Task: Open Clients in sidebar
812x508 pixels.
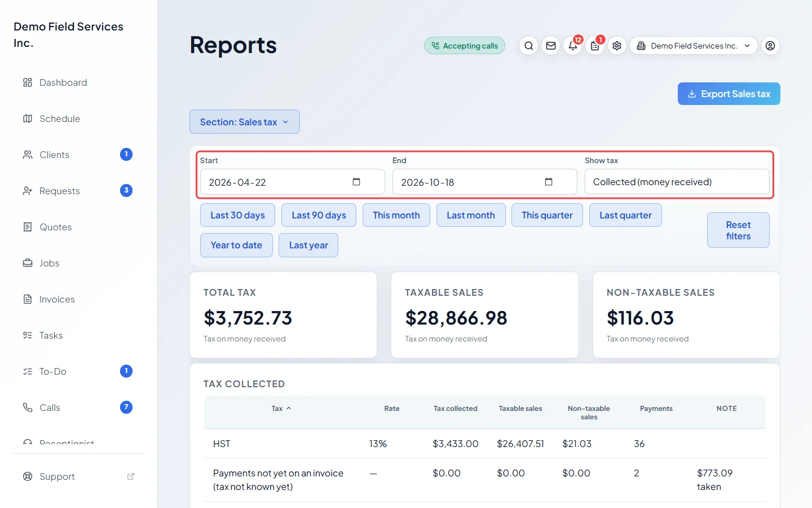Action: point(78,155)
